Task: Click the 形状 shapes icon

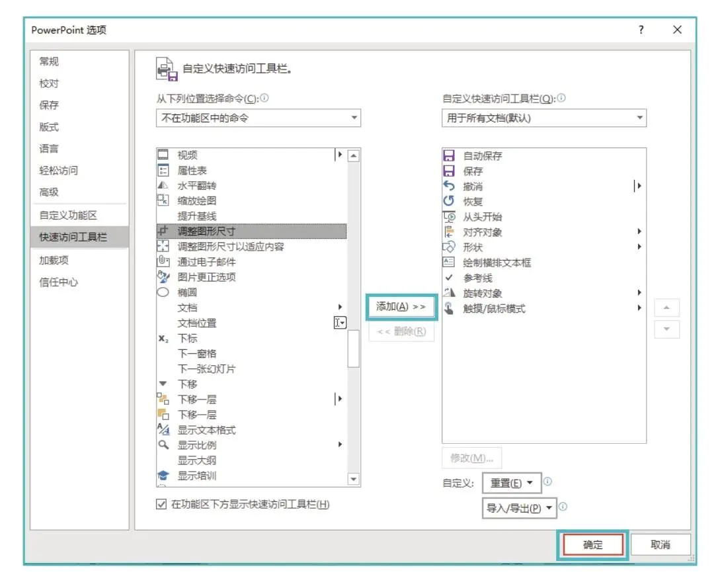Action: coord(448,247)
